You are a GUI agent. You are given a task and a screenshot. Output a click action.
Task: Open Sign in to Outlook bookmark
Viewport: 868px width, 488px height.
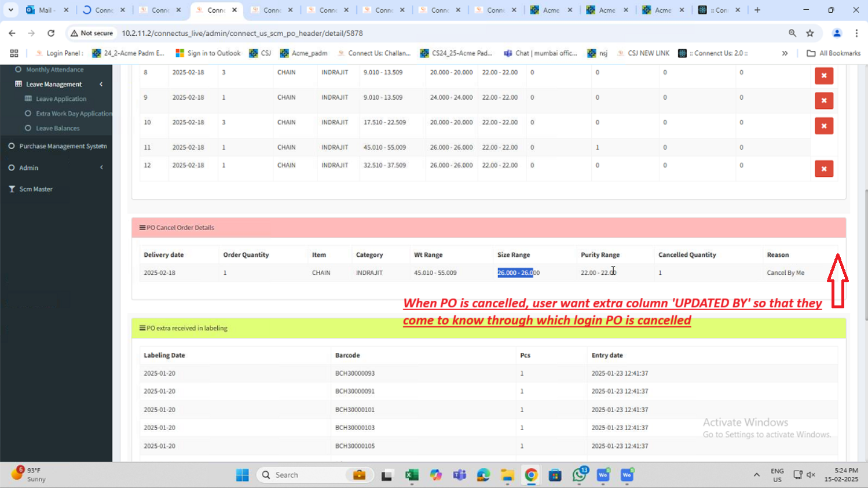point(208,53)
